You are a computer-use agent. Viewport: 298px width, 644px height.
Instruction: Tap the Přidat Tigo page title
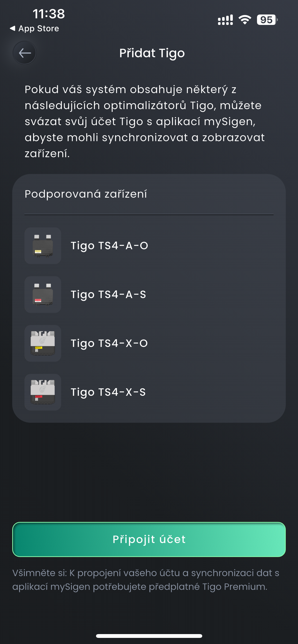click(x=152, y=53)
